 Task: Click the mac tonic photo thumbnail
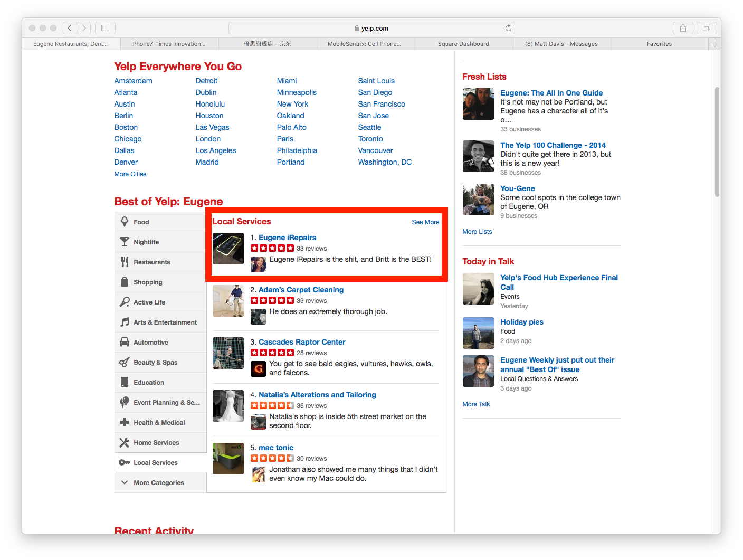click(228, 459)
